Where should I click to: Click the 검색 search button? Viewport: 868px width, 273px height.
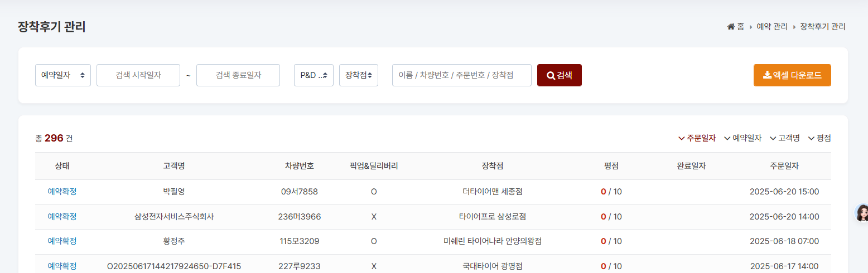click(x=559, y=75)
